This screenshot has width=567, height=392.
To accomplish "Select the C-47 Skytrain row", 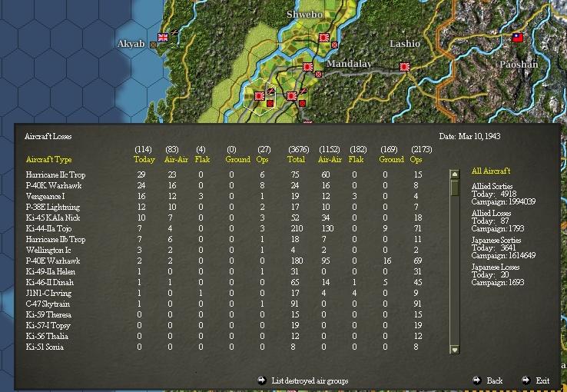I will point(224,304).
